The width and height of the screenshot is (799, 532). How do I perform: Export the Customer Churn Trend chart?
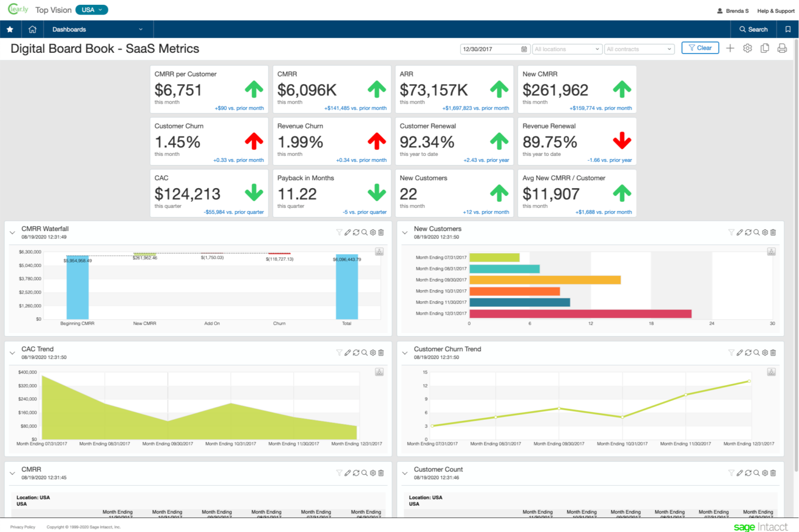pyautogui.click(x=771, y=372)
